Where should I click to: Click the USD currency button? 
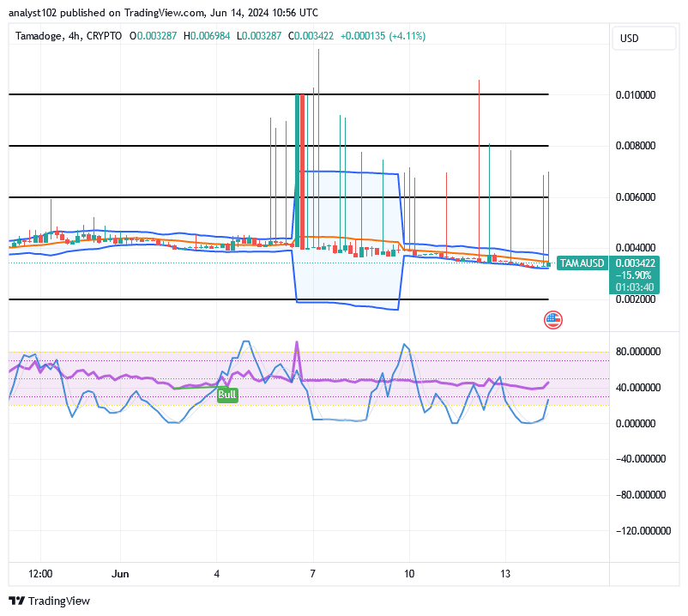pyautogui.click(x=643, y=38)
